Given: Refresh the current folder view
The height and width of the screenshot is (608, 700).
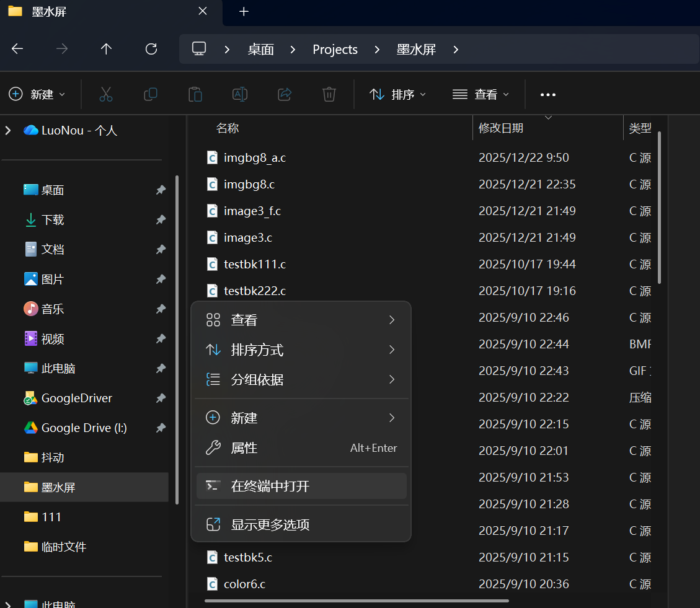Looking at the screenshot, I should 151,49.
